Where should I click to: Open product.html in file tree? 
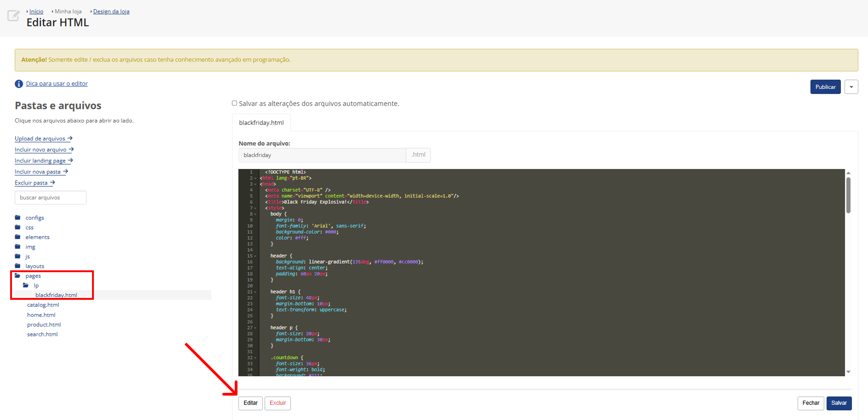click(44, 325)
